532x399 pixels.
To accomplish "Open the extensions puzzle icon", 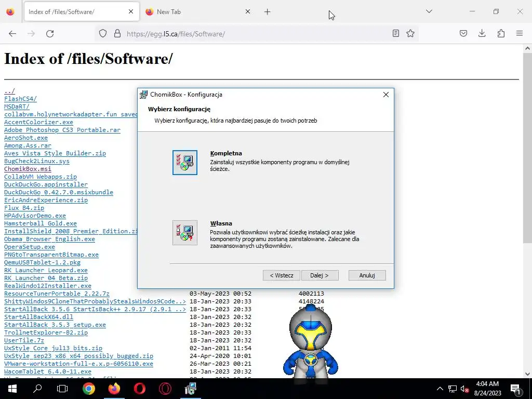I will 501,33.
